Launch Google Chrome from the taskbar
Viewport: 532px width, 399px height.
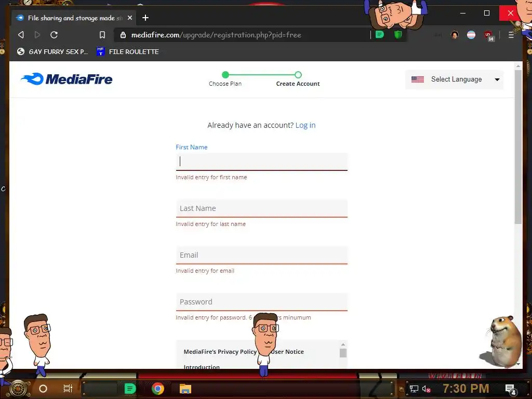tap(158, 389)
